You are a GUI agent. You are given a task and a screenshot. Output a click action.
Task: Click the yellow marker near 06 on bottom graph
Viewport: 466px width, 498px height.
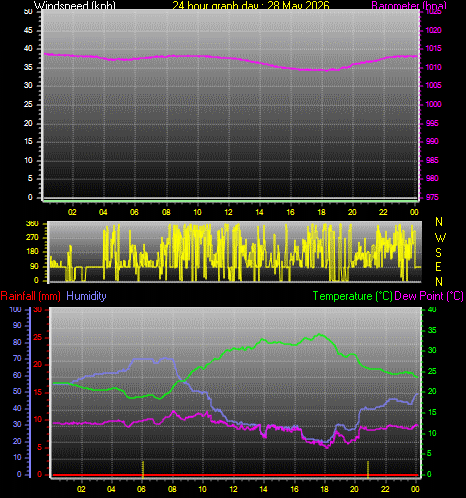pyautogui.click(x=143, y=469)
